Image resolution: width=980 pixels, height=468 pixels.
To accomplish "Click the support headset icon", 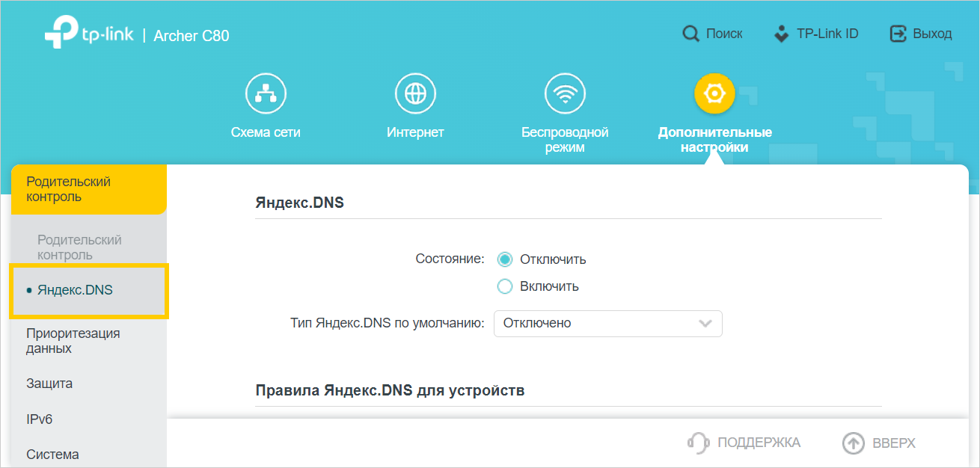I will pos(698,443).
